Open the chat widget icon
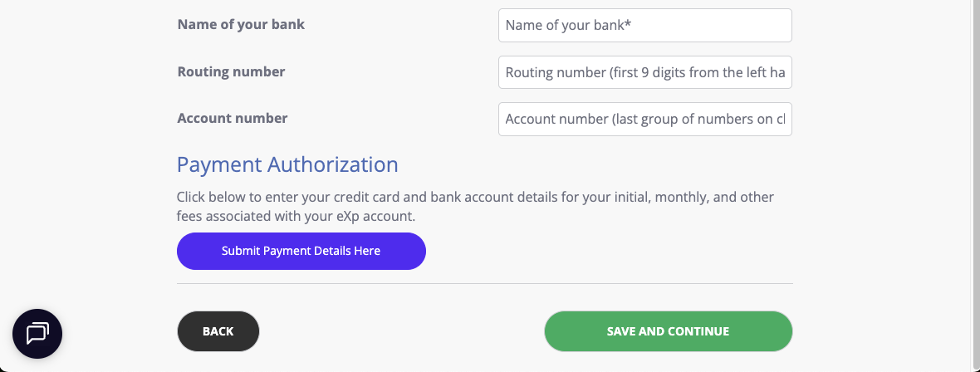 tap(37, 333)
